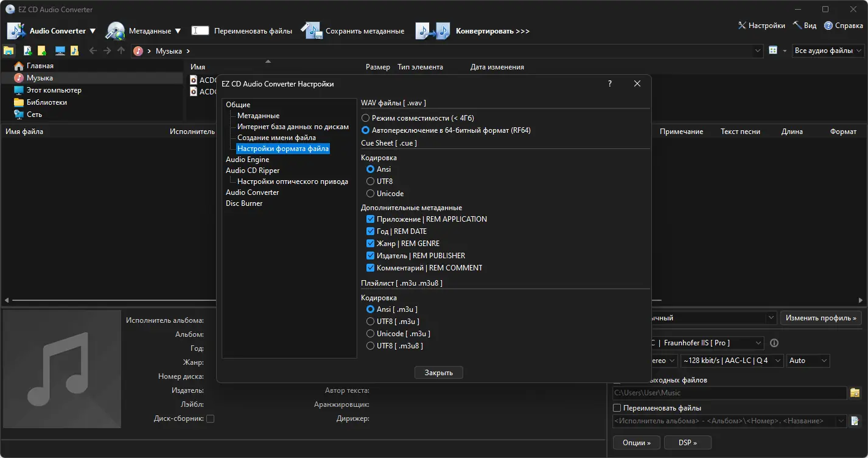Toggle the folder tree icon in browser bar
This screenshot has width=868, height=458.
[x=9, y=51]
